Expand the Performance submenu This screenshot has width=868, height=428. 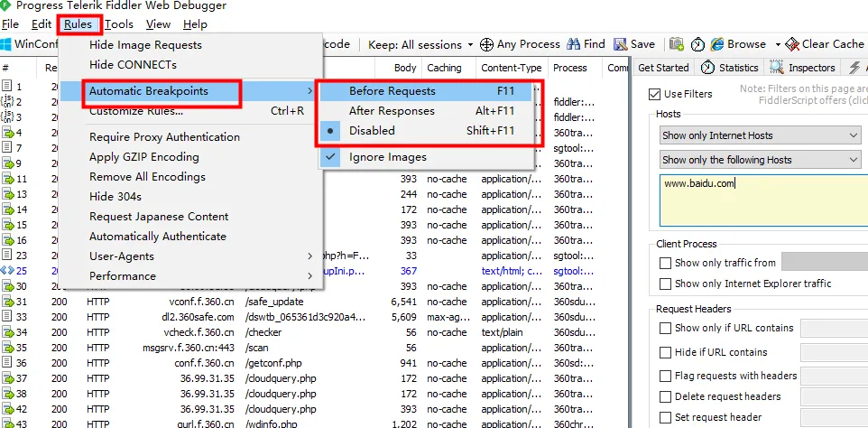click(191, 276)
